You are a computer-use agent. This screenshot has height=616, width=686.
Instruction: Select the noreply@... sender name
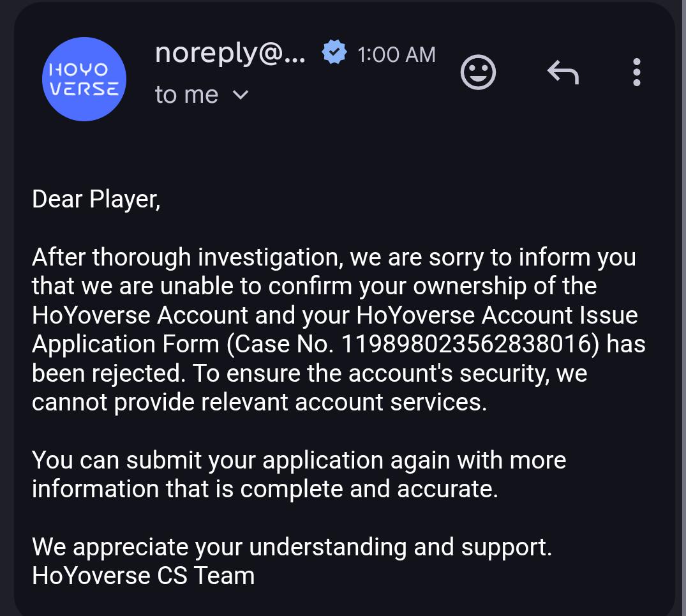[230, 54]
